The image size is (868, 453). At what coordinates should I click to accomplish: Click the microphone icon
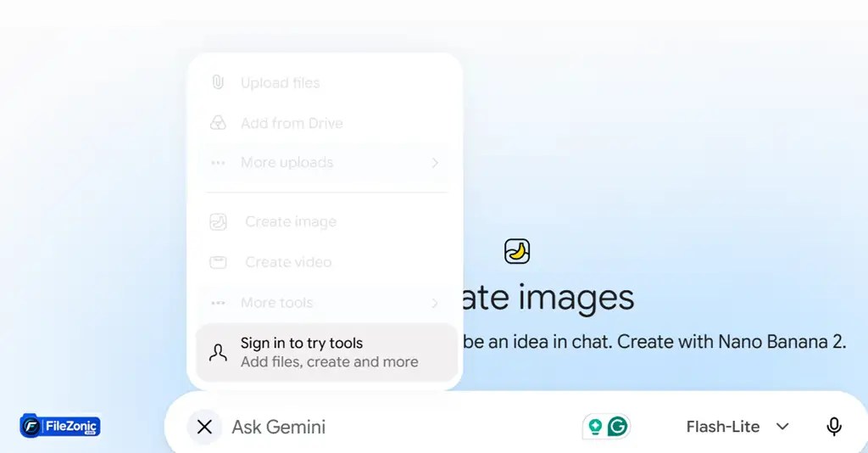834,427
